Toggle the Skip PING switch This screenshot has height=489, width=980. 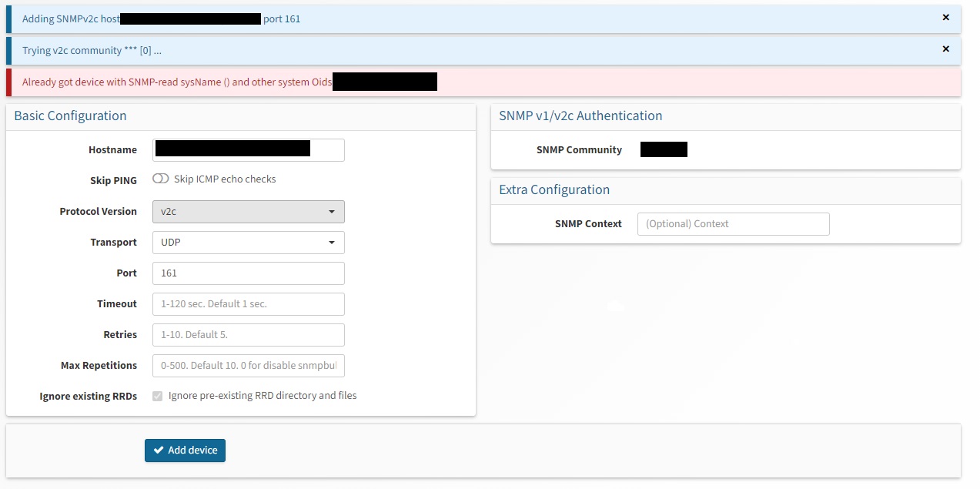[x=160, y=179]
